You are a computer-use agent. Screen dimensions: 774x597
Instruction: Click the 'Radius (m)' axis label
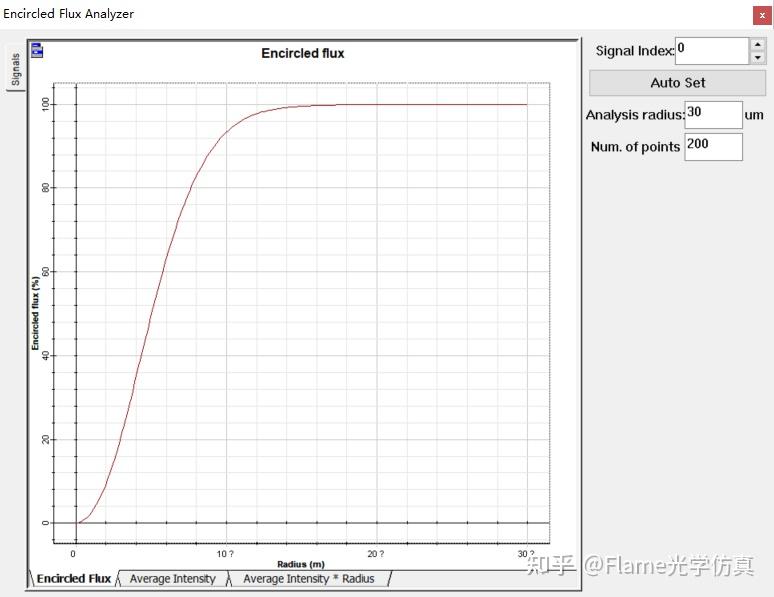(x=301, y=564)
